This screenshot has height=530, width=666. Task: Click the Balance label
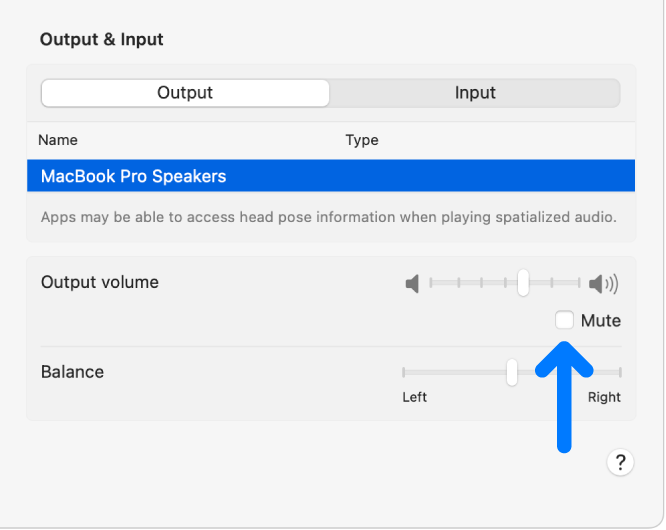coord(72,372)
